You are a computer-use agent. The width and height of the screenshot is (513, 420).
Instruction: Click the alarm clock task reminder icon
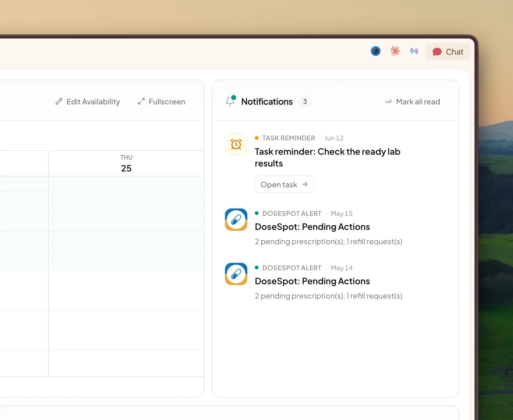click(x=236, y=144)
